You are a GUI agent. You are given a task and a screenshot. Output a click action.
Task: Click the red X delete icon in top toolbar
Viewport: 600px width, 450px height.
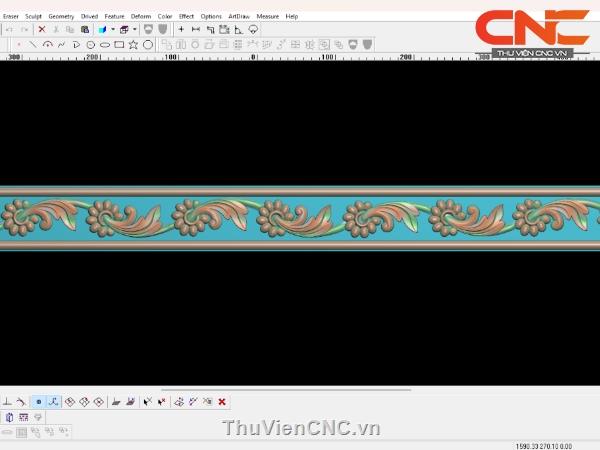(42, 30)
